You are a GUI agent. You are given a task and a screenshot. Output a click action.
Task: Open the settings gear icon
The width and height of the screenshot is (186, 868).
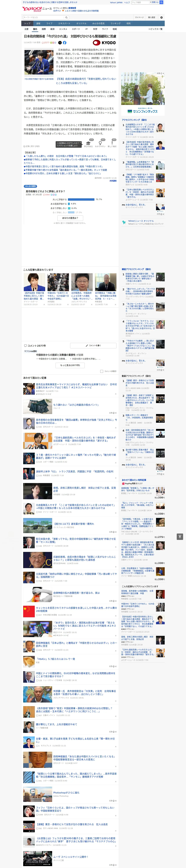tap(161, 18)
